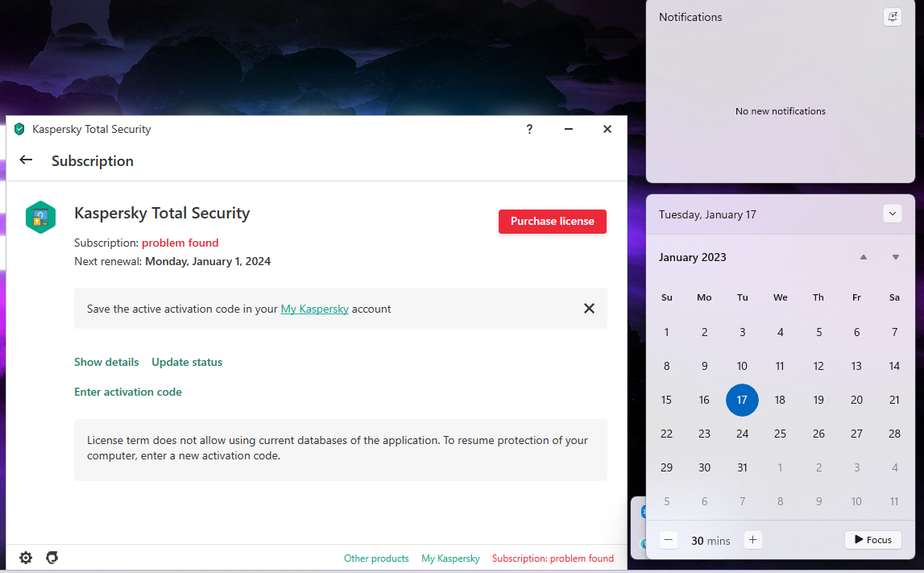Click Enter activation code link
Image resolution: width=924 pixels, height=573 pixels.
[128, 392]
